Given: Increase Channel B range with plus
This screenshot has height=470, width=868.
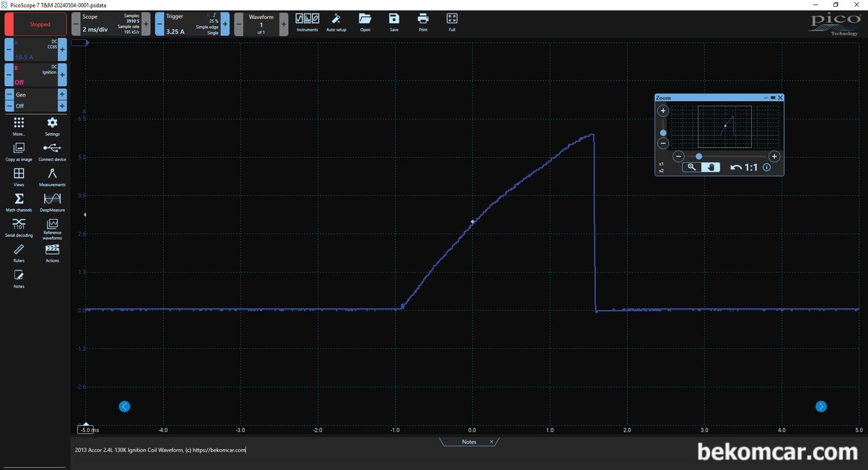Looking at the screenshot, I should pos(62,75).
